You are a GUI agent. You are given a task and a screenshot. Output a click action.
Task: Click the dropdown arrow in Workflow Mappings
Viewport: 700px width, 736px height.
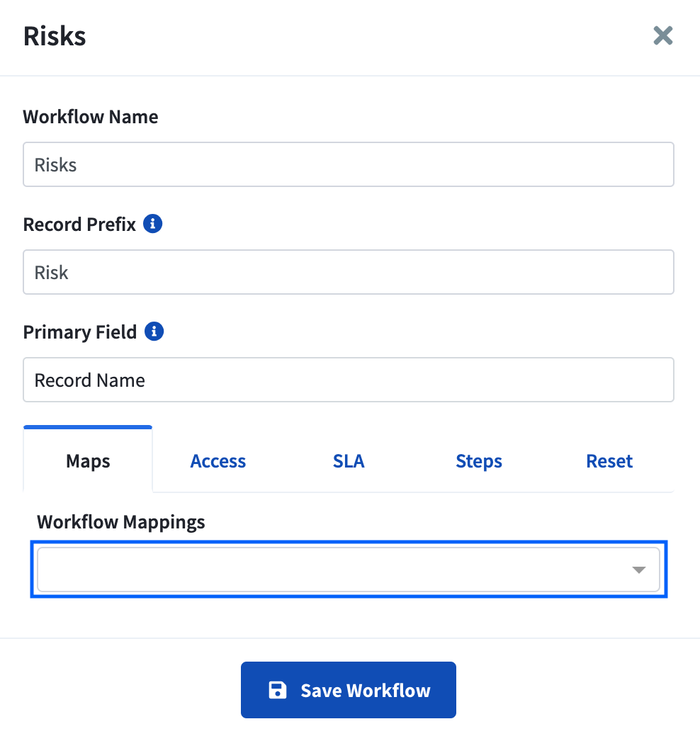639,569
